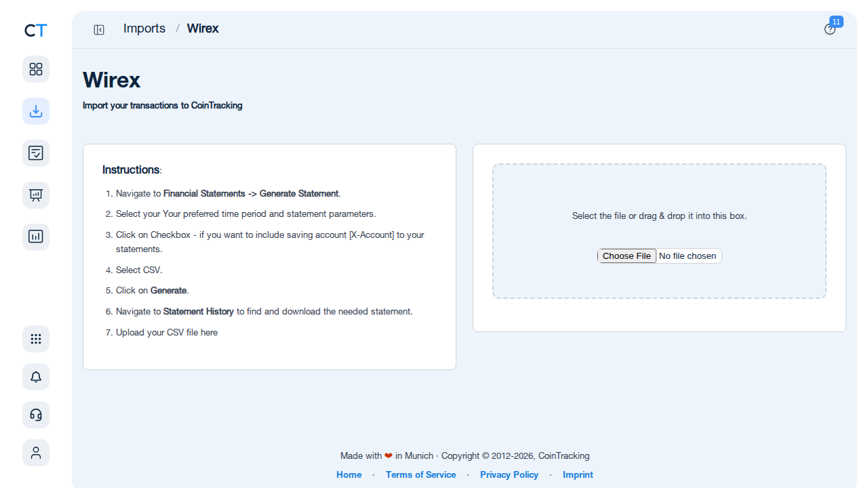This screenshot has height=488, width=868.
Task: Open the user account icon
Action: pos(36,453)
